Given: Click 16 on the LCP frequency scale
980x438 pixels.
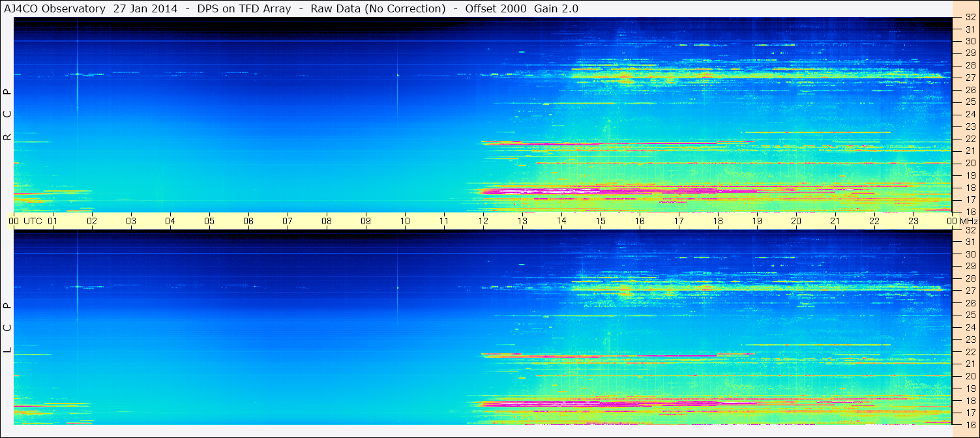Looking at the screenshot, I should [970, 425].
